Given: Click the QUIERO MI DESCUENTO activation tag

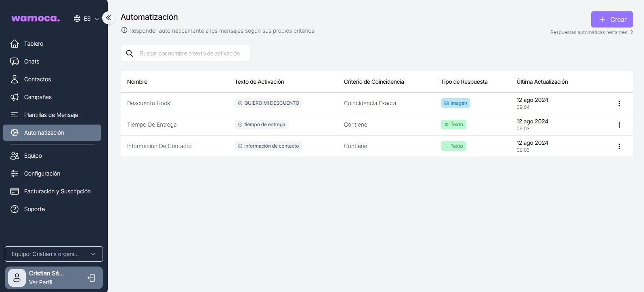Looking at the screenshot, I should [x=269, y=103].
